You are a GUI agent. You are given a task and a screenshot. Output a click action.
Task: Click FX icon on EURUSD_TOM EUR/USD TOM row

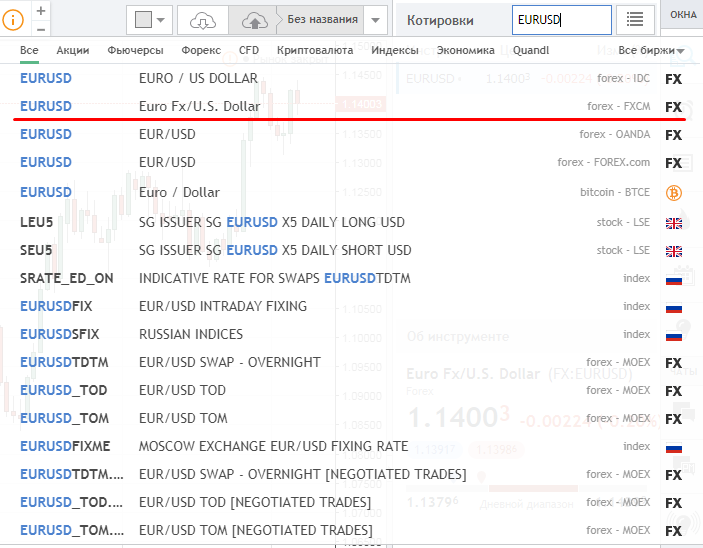pos(673,419)
